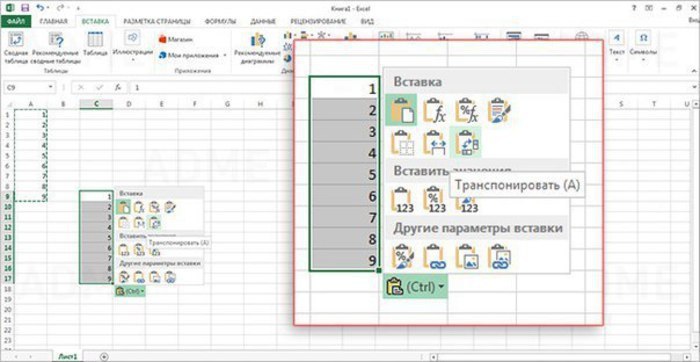Choose Transpose paste icon in magnified callout
Image resolution: width=700 pixels, height=362 pixels.
[466, 142]
